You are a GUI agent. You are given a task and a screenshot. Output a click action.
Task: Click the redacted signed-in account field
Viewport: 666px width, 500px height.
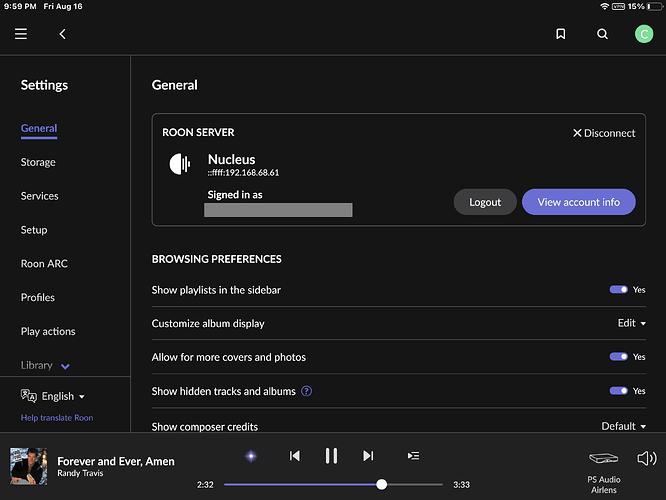tap(278, 210)
